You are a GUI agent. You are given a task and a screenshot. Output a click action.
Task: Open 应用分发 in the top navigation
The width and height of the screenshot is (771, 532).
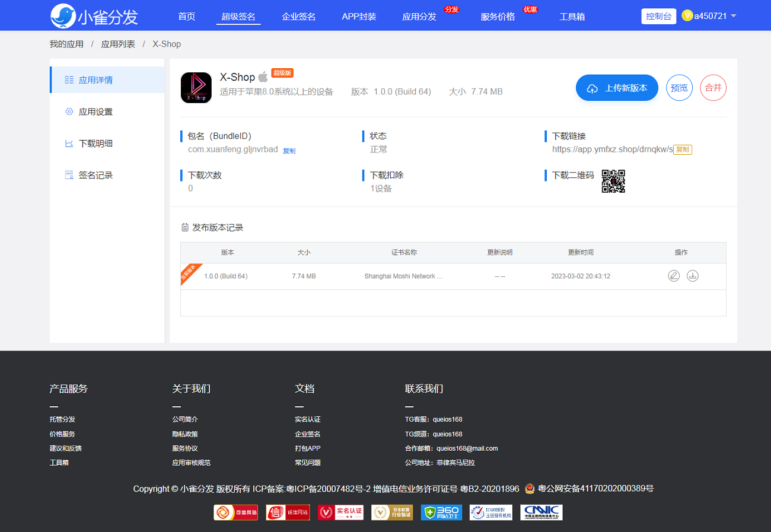click(x=419, y=17)
